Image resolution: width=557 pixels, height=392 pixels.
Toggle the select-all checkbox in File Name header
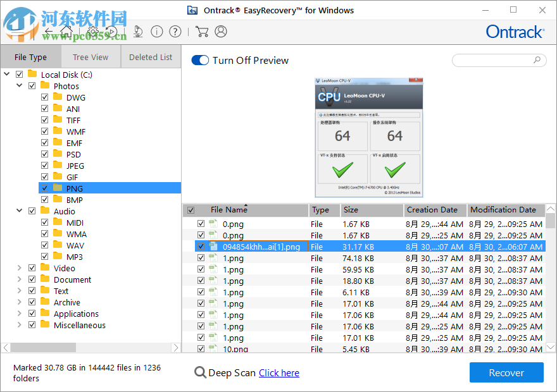pos(191,209)
